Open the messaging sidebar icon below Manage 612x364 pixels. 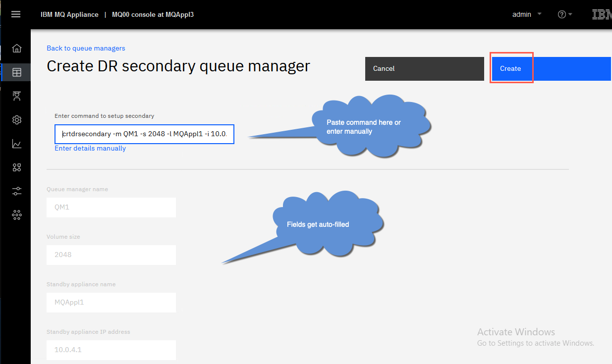click(17, 96)
